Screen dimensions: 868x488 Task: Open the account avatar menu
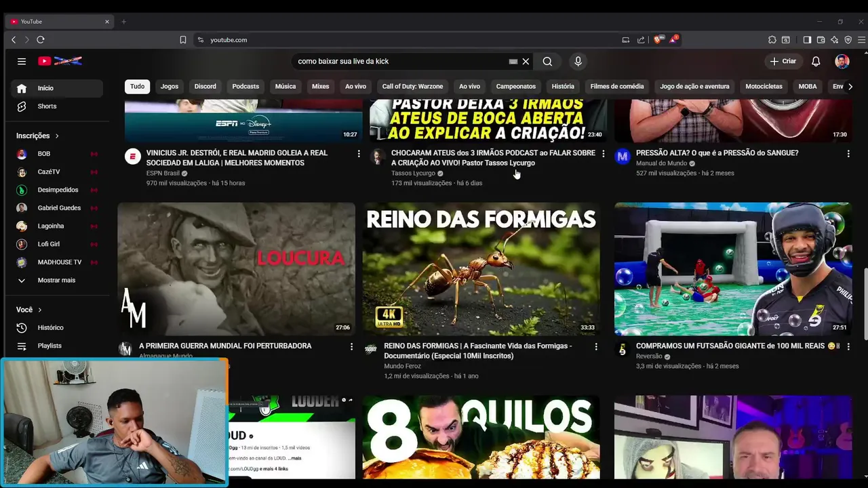(842, 61)
